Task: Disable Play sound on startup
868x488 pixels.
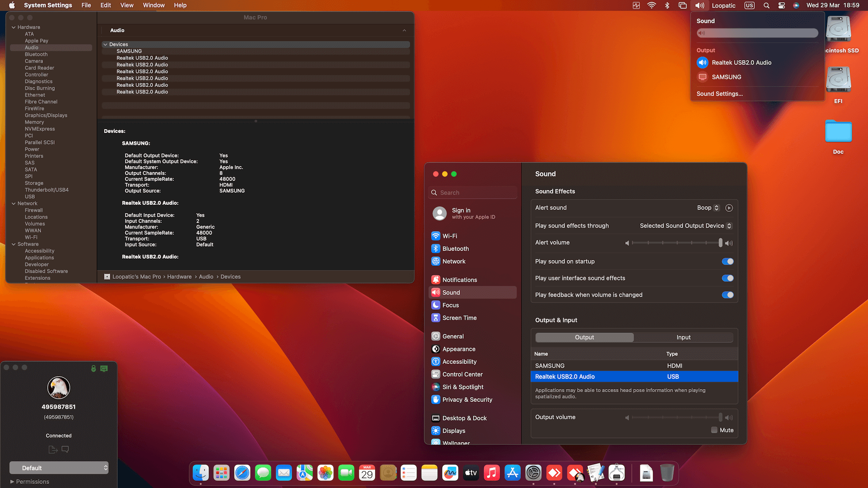Action: click(x=727, y=261)
